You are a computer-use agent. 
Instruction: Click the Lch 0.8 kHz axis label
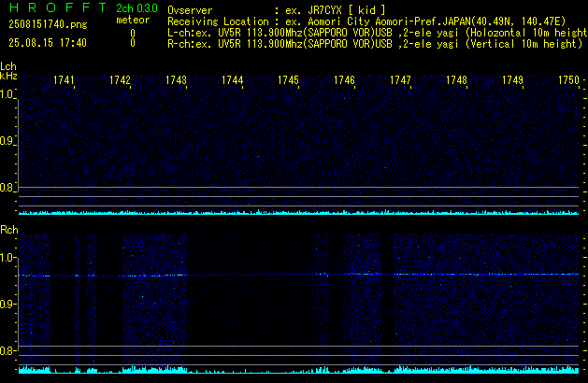coord(7,188)
